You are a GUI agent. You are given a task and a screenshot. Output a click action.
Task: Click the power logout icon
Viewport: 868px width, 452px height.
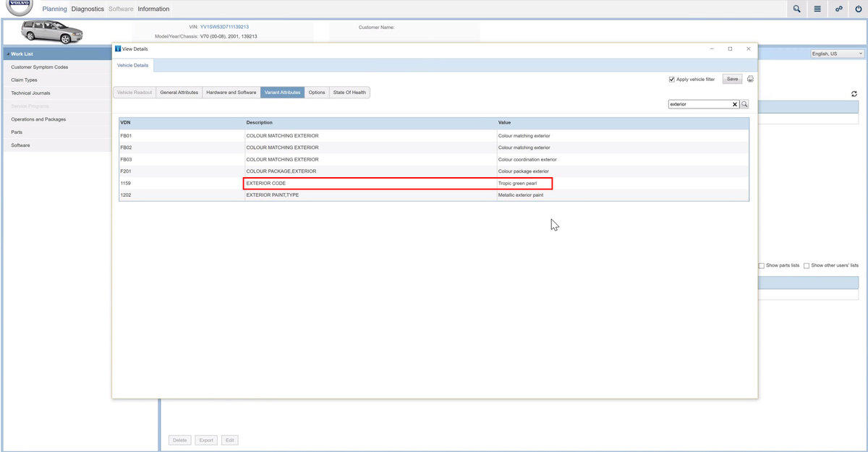click(859, 9)
